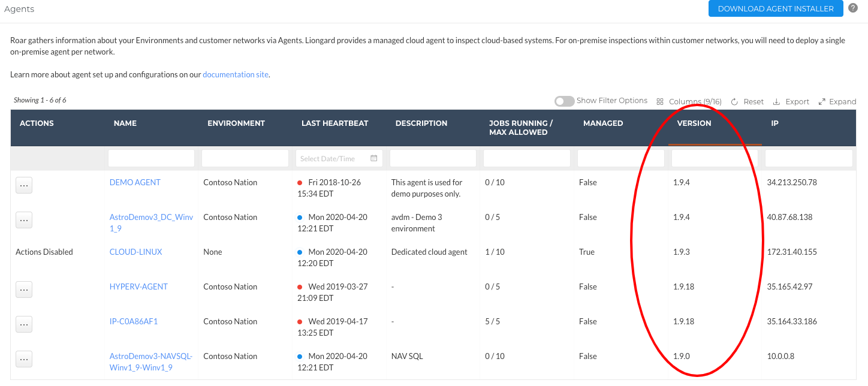Open AstroDemov3-NAVSQL-Winv1_9 agent link
The width and height of the screenshot is (868, 386).
click(x=151, y=362)
